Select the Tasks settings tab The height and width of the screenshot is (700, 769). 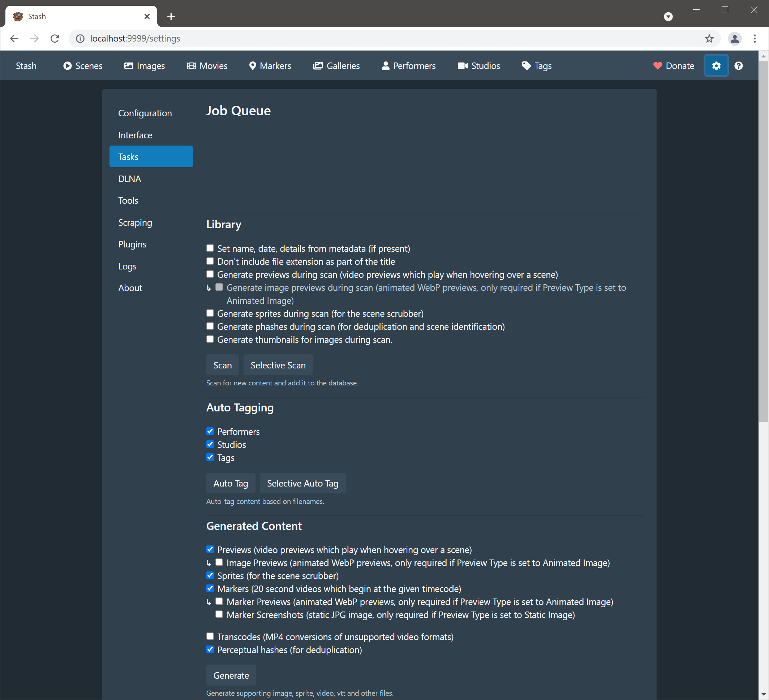pyautogui.click(x=151, y=157)
